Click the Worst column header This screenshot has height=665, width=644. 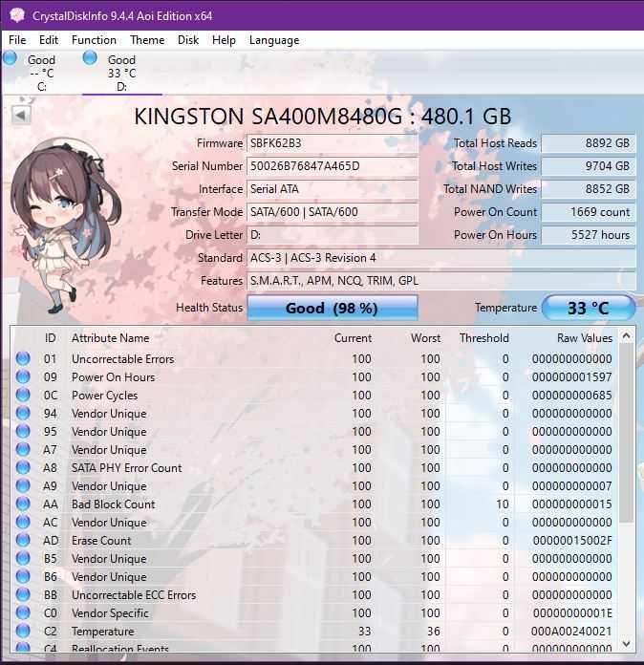click(425, 338)
